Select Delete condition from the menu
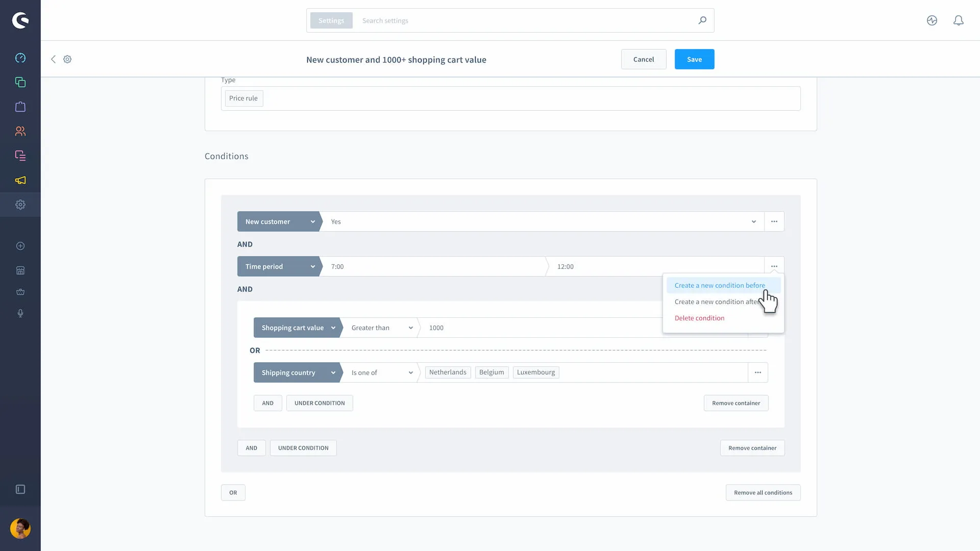Screen dimensions: 980x551 point(699,318)
